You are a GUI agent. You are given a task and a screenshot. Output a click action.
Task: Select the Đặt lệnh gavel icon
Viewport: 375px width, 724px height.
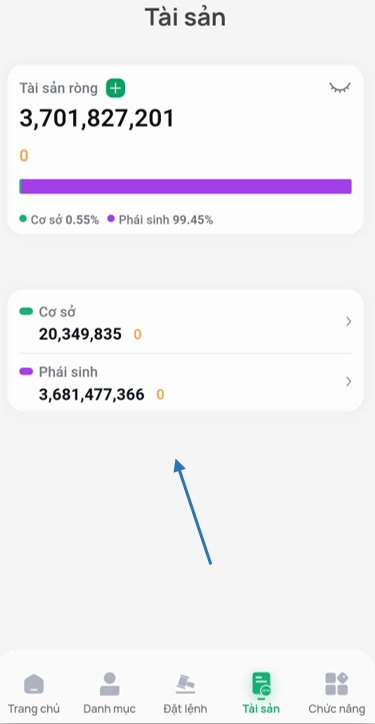185,684
